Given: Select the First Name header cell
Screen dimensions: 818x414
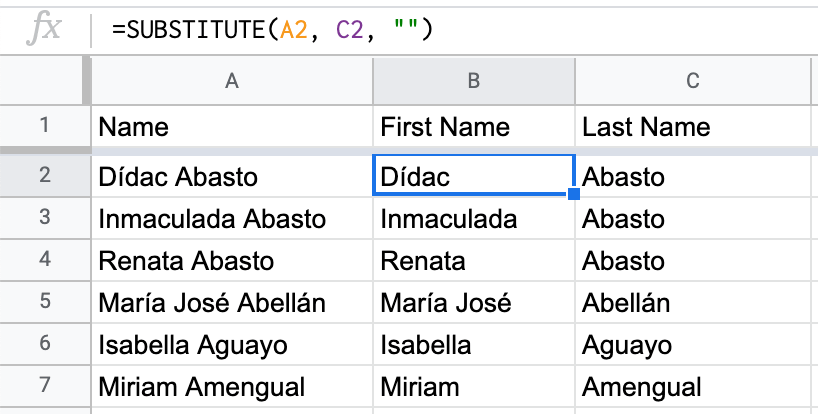Looking at the screenshot, I should click(x=474, y=127).
